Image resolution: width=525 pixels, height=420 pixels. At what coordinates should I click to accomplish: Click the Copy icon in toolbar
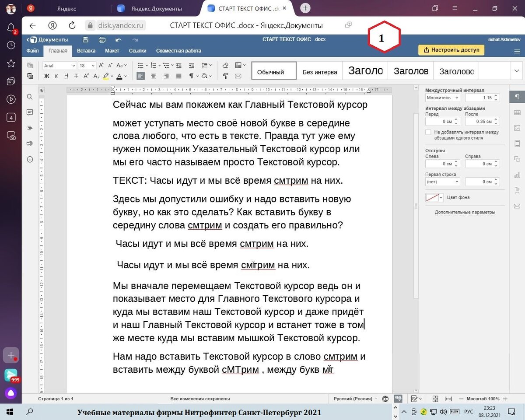click(30, 66)
